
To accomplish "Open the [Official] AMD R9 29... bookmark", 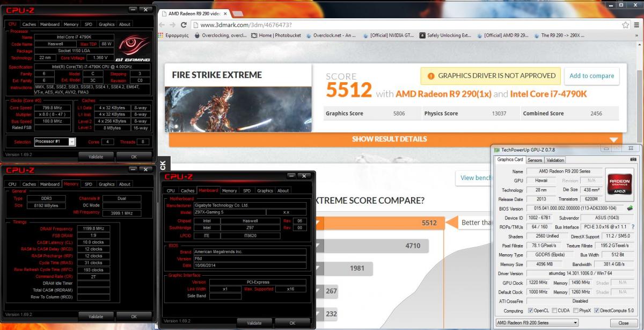I will pos(503,35).
